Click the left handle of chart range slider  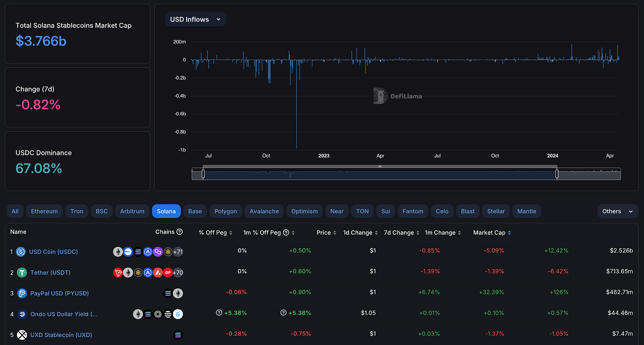203,174
